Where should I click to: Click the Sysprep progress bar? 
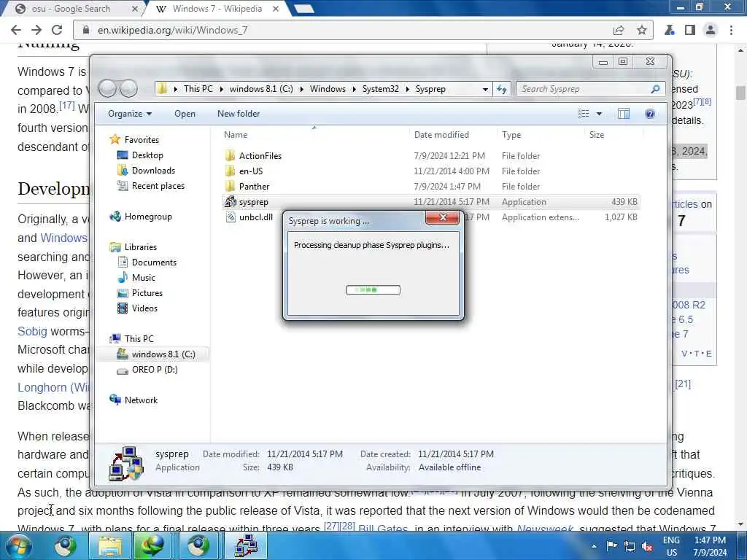tap(373, 289)
